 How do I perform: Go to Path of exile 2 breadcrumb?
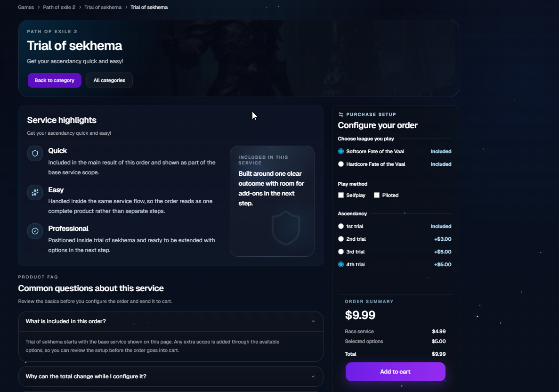pos(59,7)
